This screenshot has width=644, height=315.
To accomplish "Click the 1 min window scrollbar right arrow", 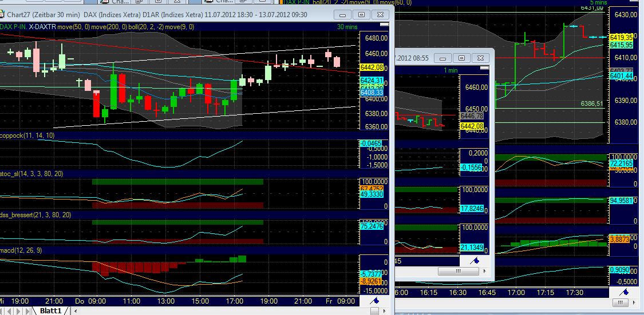I will coord(485,271).
